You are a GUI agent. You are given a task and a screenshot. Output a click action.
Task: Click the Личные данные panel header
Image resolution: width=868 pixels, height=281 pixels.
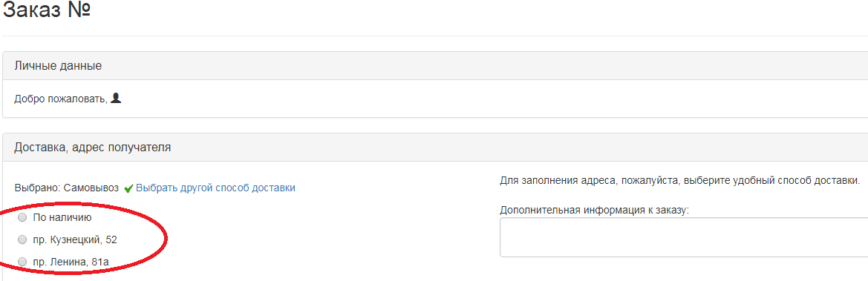click(x=435, y=66)
